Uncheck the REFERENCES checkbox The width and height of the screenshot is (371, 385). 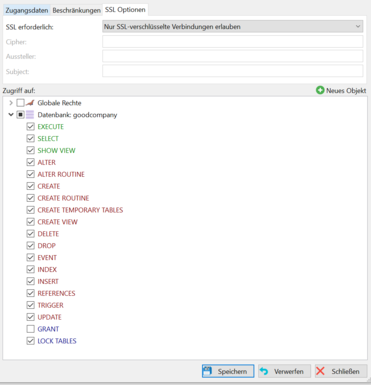coord(30,293)
